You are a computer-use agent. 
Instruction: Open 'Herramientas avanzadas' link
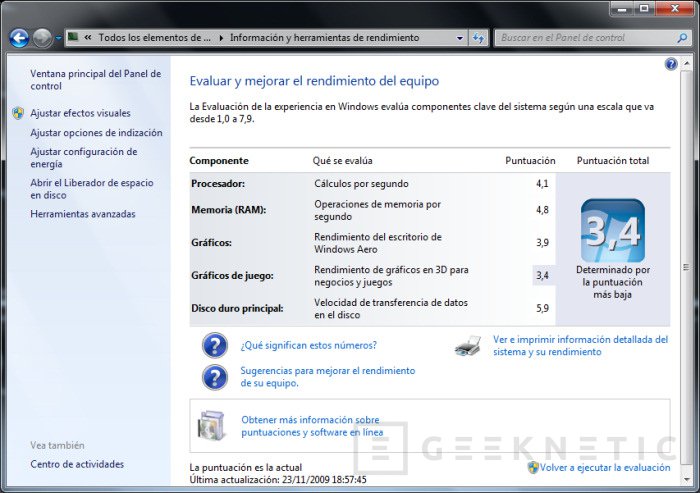click(83, 214)
